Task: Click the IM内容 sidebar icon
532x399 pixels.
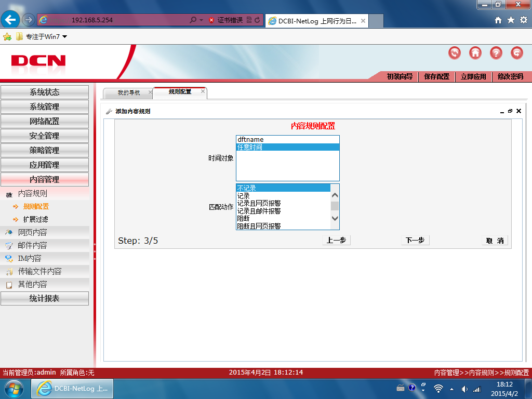Action: click(9, 259)
